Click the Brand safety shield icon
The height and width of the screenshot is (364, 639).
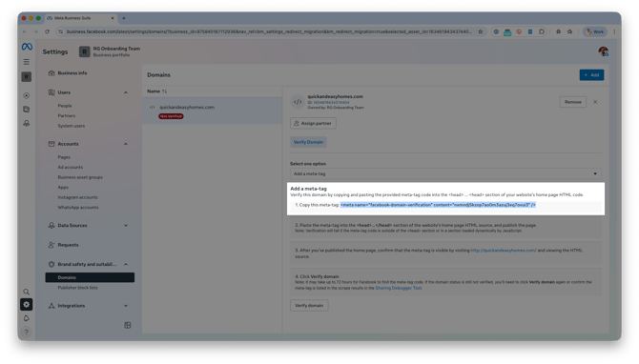coord(52,264)
